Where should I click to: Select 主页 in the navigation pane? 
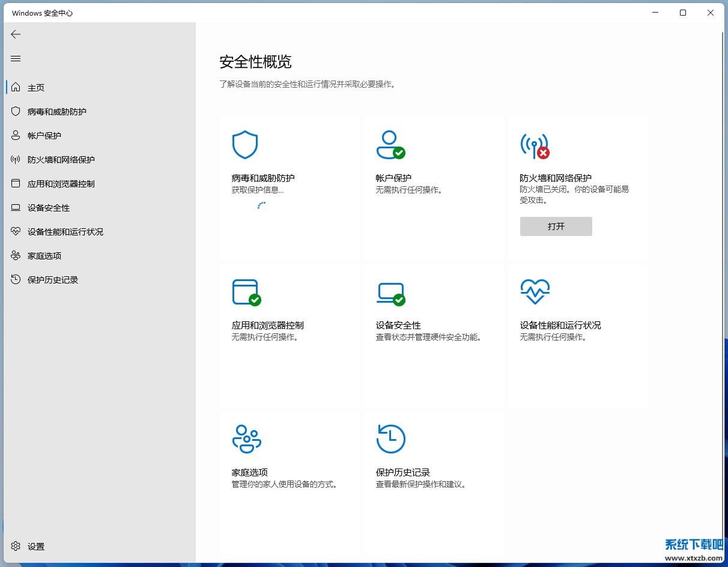tap(36, 88)
